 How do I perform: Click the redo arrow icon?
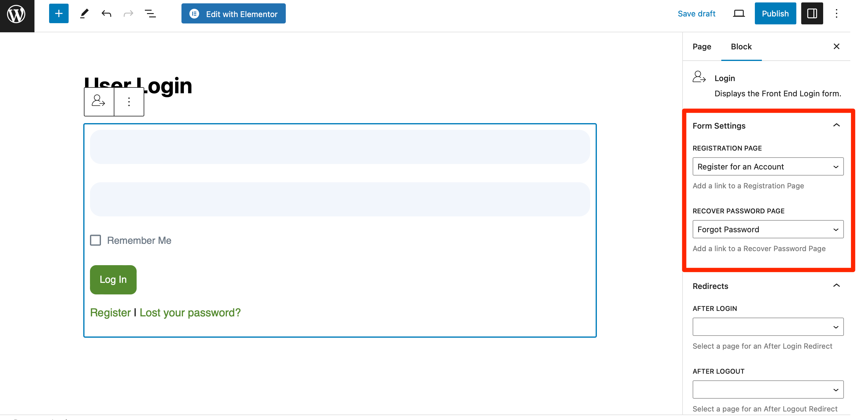[128, 14]
